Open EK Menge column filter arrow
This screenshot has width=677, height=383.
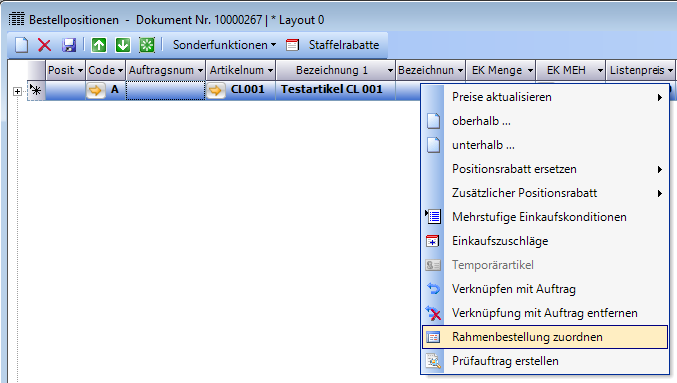(x=530, y=70)
